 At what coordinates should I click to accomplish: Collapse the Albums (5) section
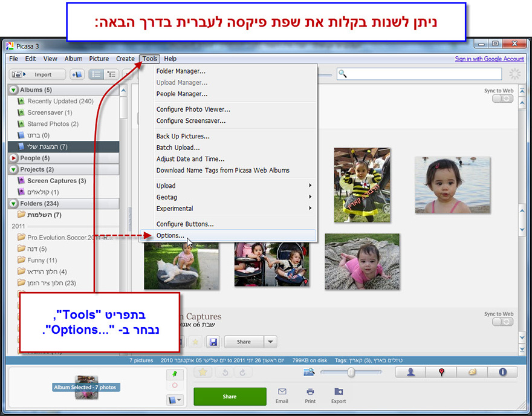coord(13,90)
